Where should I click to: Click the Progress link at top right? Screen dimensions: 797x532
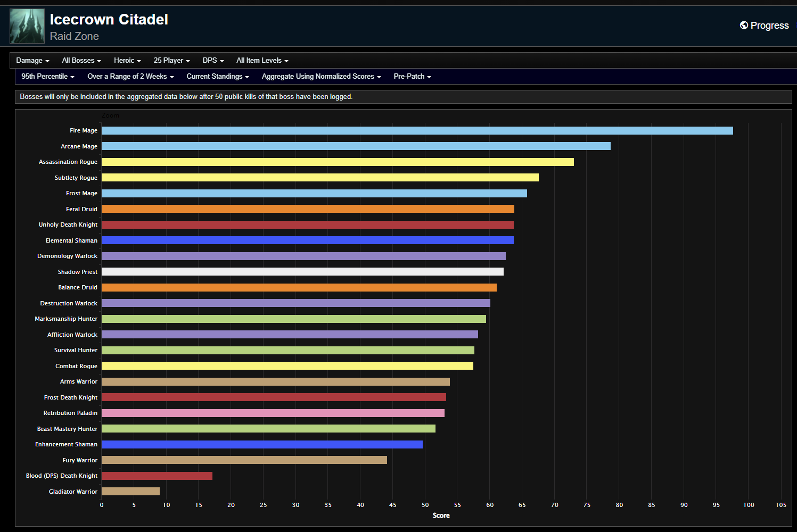click(x=769, y=25)
